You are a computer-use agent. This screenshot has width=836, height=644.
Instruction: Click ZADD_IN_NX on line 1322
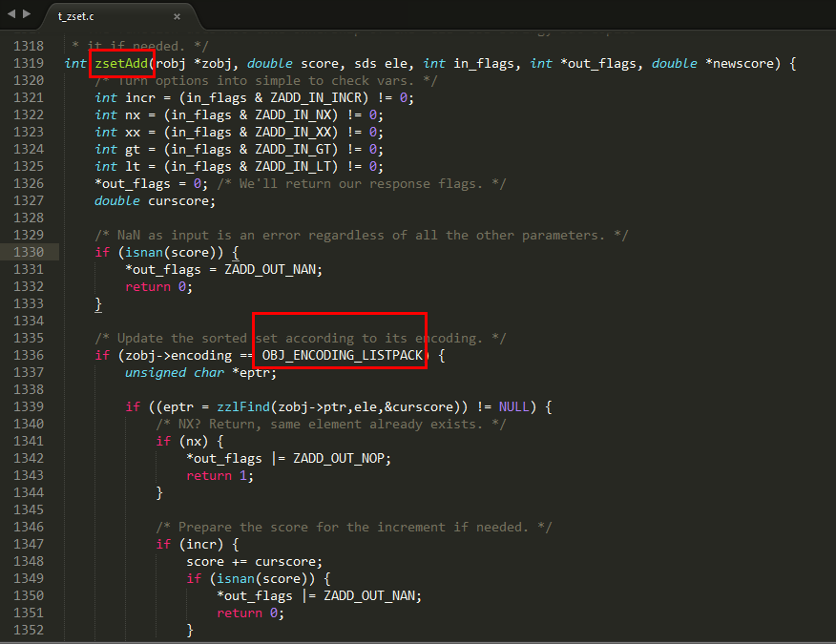[x=293, y=115]
